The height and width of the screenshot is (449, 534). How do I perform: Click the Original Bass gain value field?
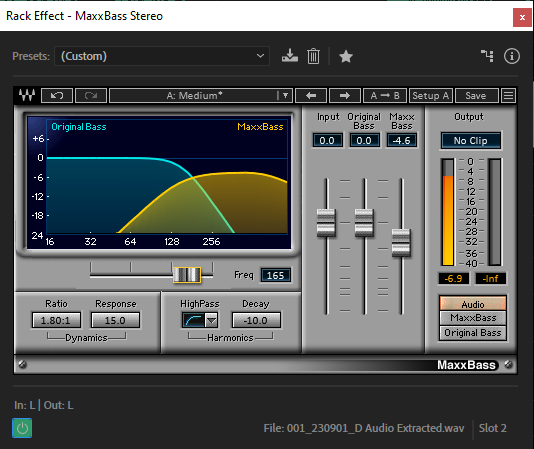[364, 140]
